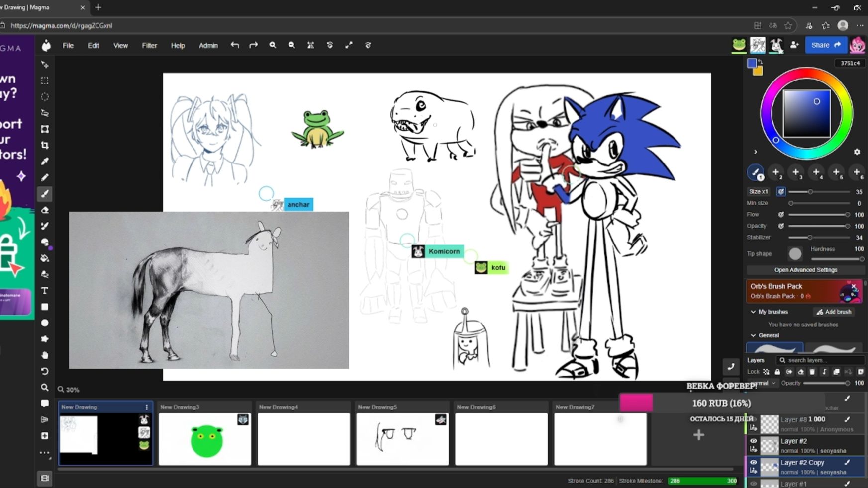
Task: Open the View menu
Action: [x=120, y=45]
